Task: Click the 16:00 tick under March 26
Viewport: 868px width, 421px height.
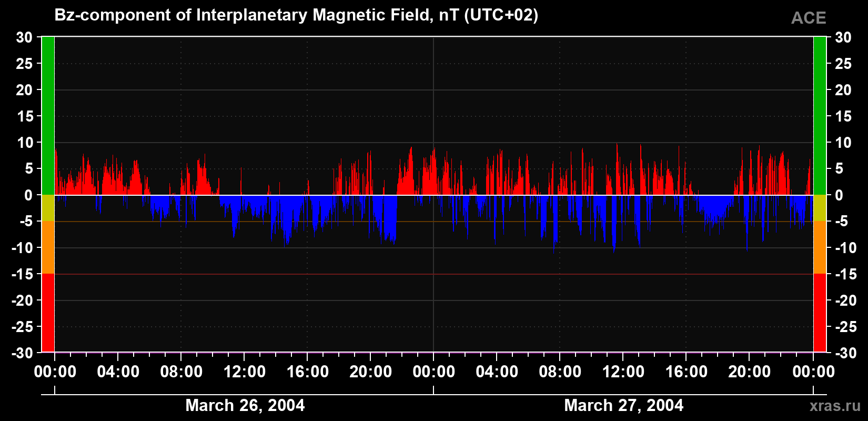Action: coord(308,372)
